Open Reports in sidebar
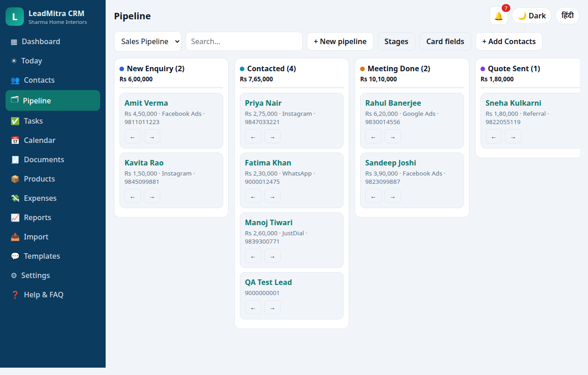The height and width of the screenshot is (375, 588). tap(53, 217)
